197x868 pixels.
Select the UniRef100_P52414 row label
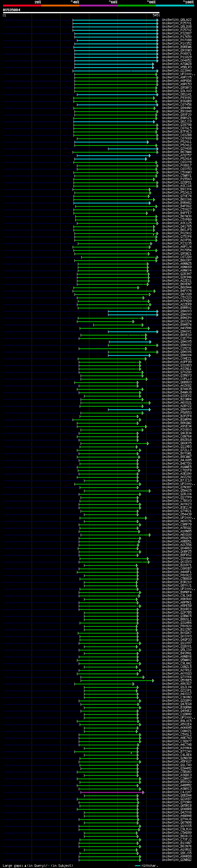point(177,159)
